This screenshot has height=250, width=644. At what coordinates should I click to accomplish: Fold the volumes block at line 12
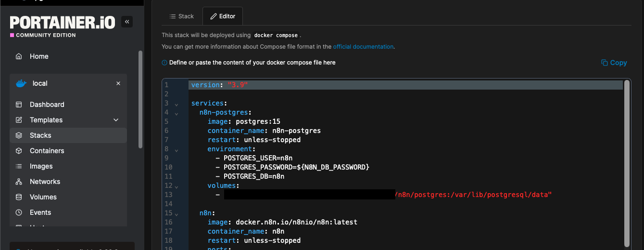click(177, 187)
